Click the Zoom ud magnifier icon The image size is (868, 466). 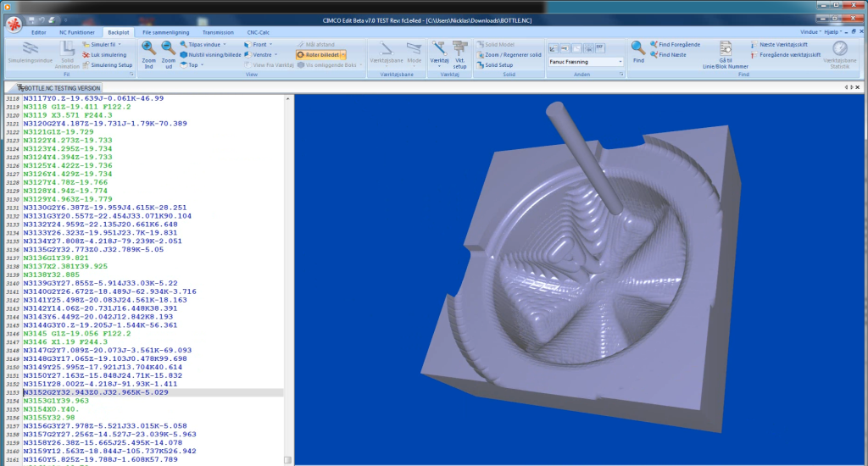click(168, 50)
